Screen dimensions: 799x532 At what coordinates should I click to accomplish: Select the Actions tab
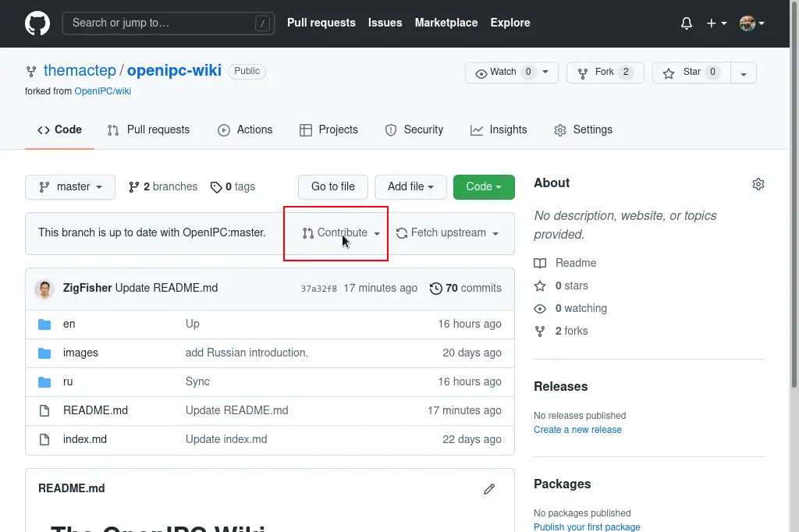point(245,129)
